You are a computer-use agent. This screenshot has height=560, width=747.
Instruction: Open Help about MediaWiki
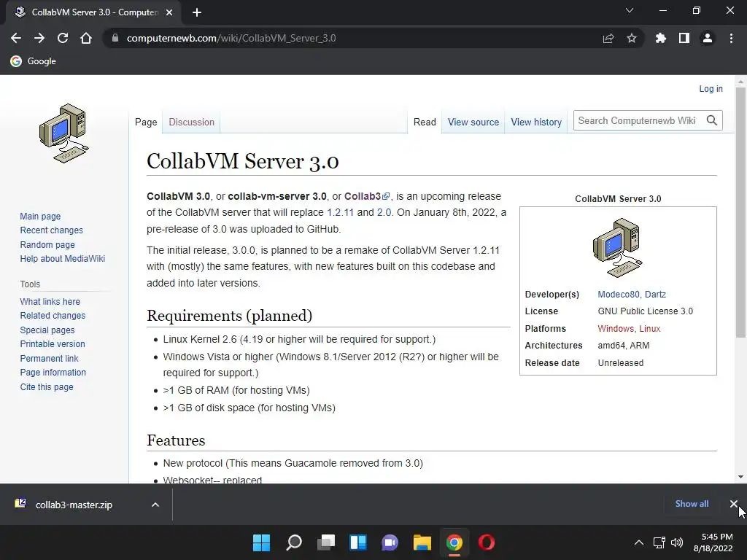[x=63, y=259]
